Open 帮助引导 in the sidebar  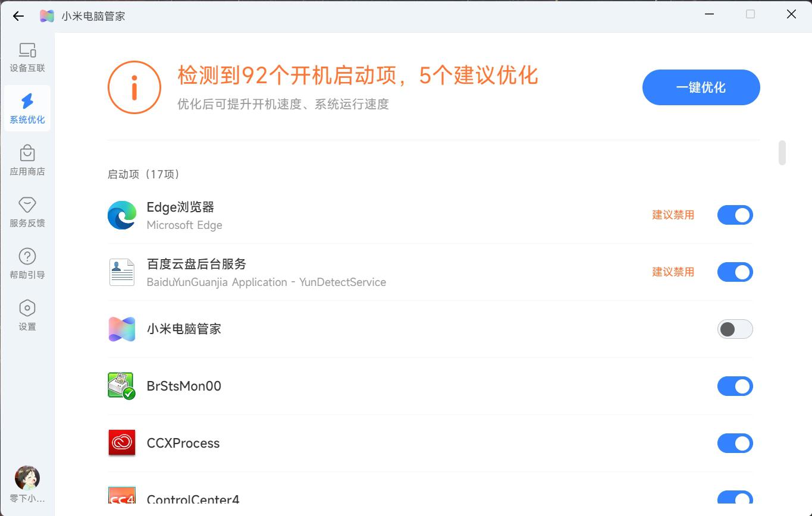[x=27, y=264]
